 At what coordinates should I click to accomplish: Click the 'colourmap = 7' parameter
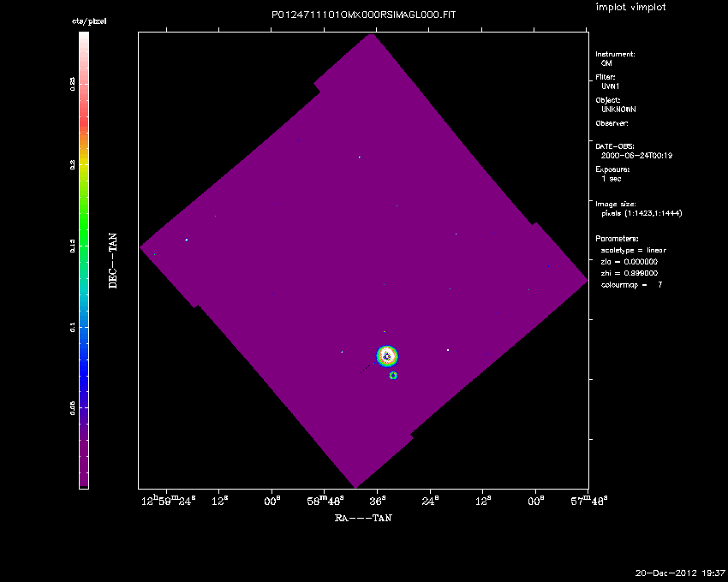[x=631, y=284]
